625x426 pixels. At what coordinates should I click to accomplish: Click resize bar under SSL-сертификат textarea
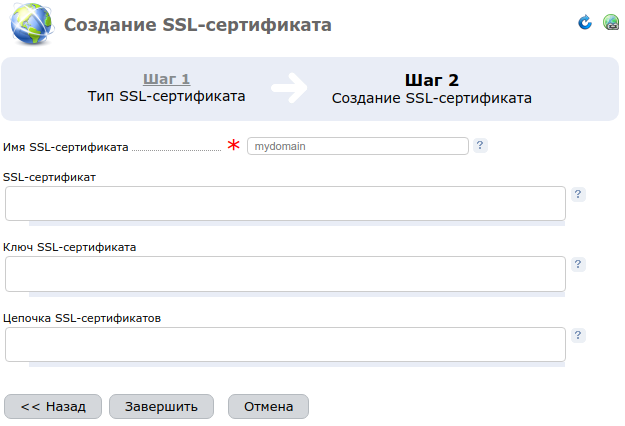coord(297,224)
